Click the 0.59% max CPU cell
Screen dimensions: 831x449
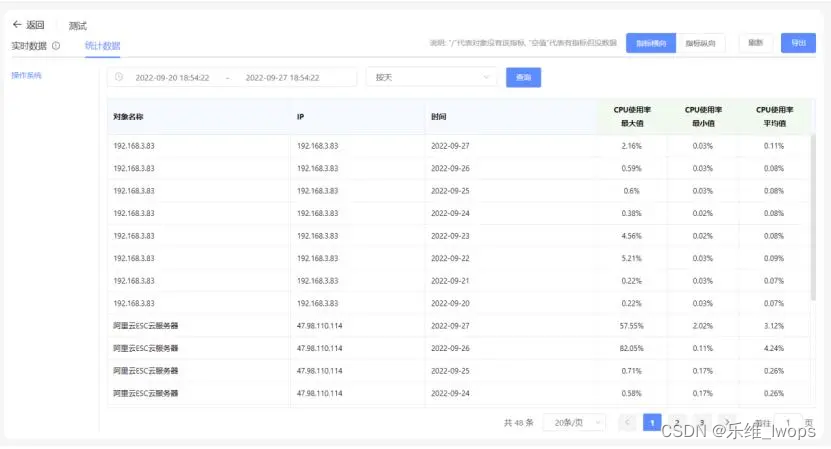coord(632,169)
